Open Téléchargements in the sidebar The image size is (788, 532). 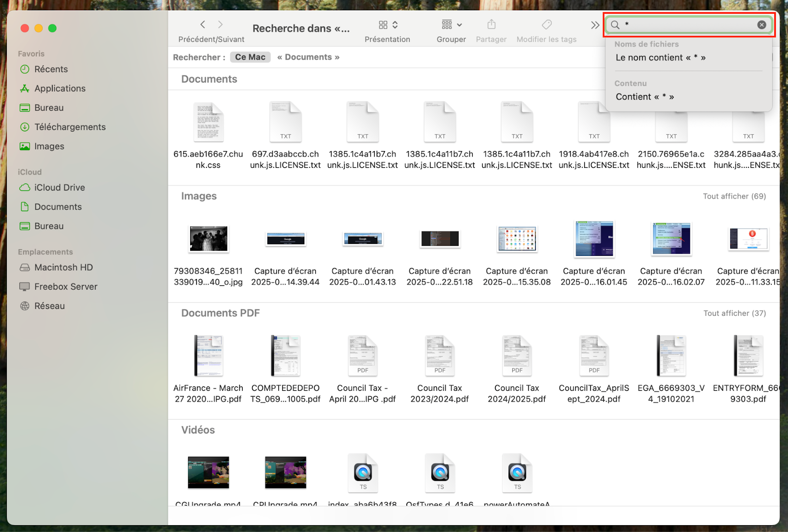click(x=69, y=127)
